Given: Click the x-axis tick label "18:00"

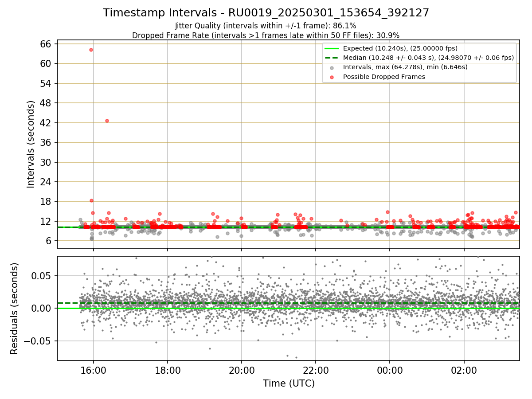Looking at the screenshot, I should tap(168, 370).
